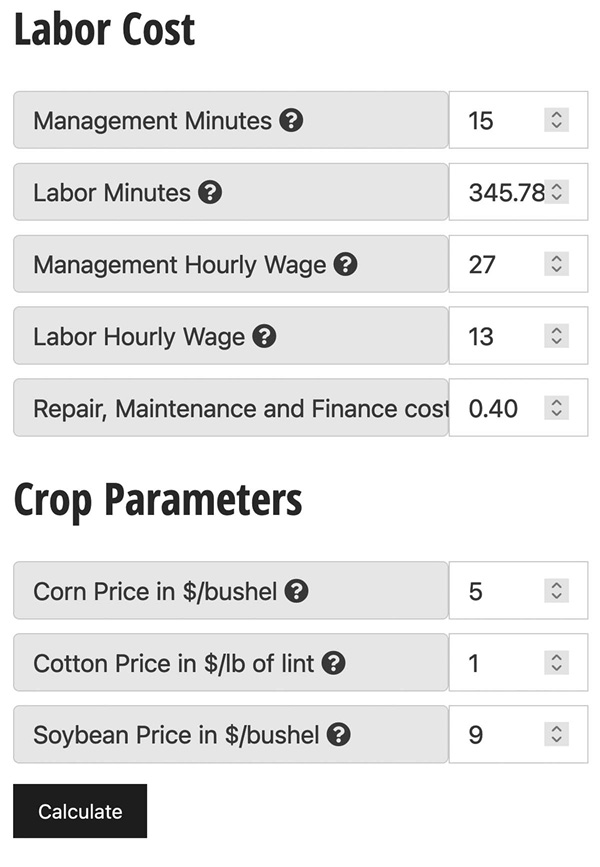Image resolution: width=600 pixels, height=867 pixels.
Task: Open help icon beside Management Minutes
Action: tap(291, 120)
